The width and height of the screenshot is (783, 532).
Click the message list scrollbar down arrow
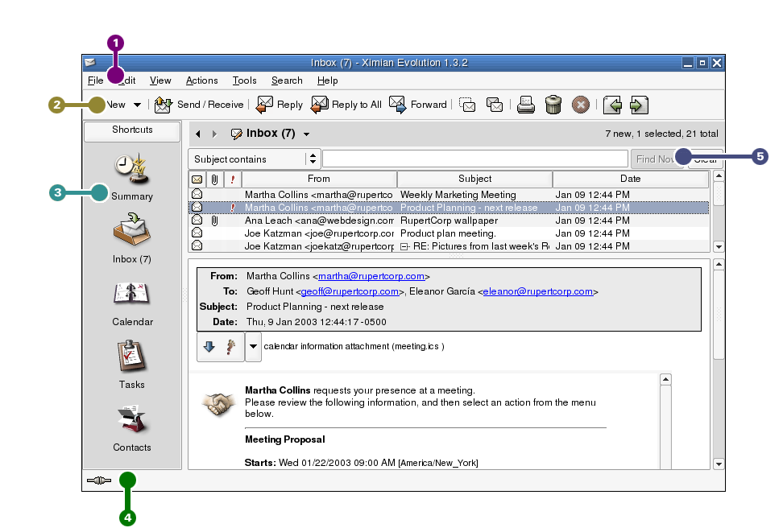click(719, 246)
